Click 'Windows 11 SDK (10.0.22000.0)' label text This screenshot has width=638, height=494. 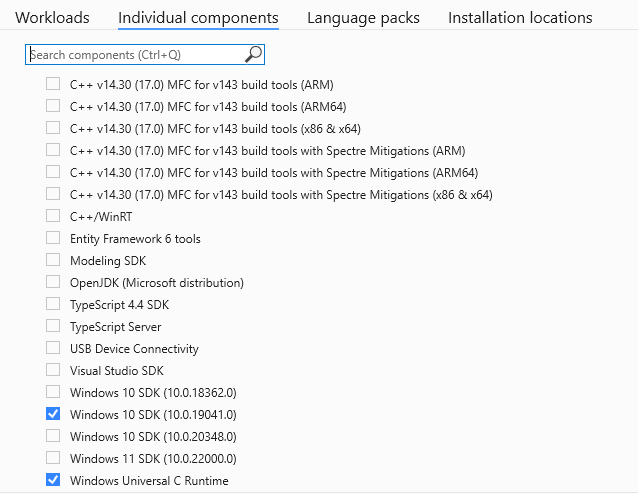point(153,458)
